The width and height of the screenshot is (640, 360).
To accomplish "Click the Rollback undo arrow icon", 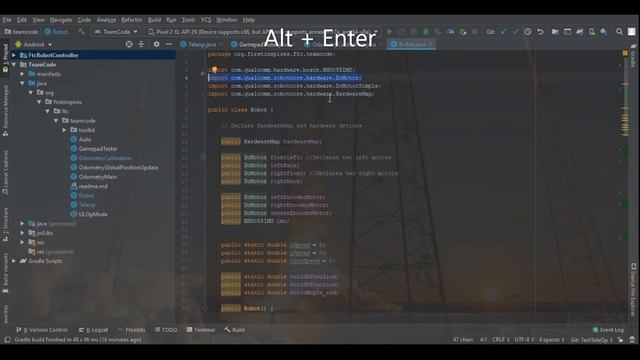I will point(540,31).
